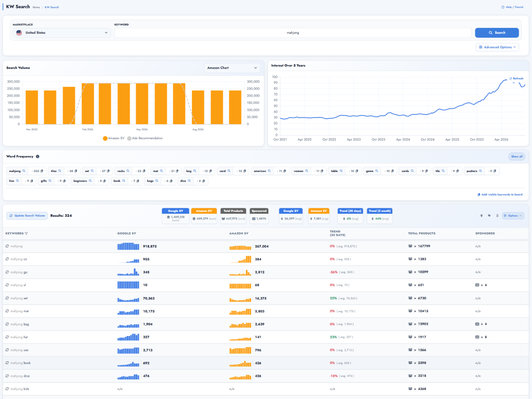532x399 pixels.
Task: Click Sponsored column header
Action: point(485,233)
